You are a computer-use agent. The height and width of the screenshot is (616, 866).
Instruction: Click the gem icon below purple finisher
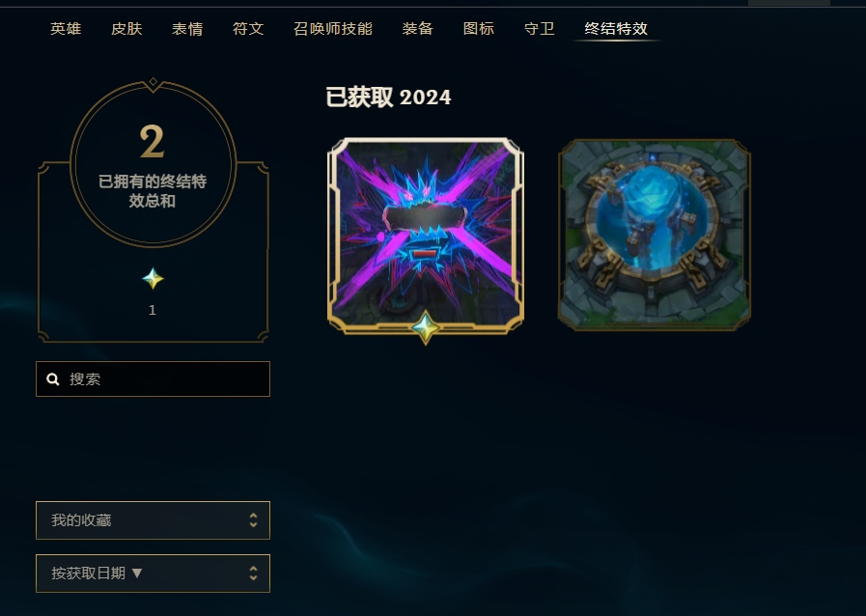425,327
